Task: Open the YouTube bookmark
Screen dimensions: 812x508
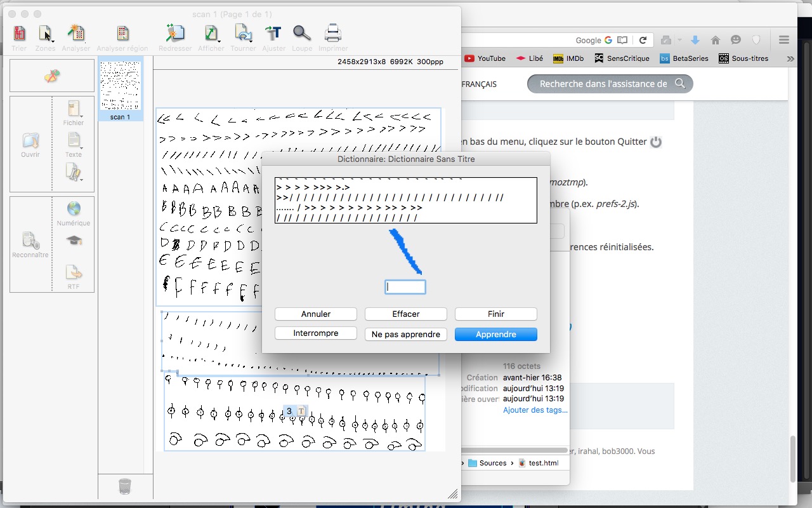Action: click(x=485, y=58)
